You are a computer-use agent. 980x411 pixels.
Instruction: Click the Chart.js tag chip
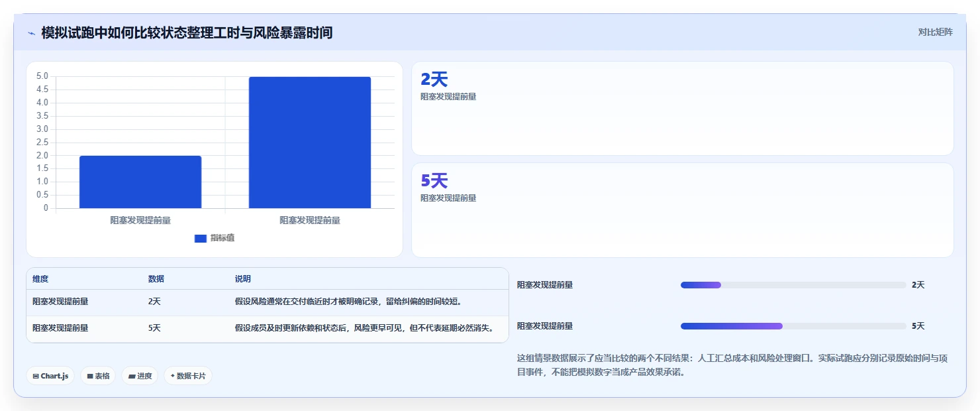50,376
